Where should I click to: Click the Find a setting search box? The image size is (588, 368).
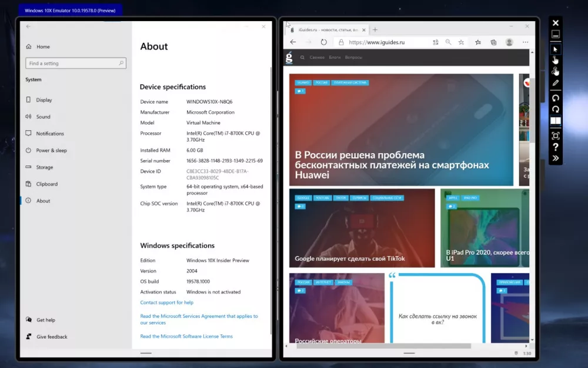pyautogui.click(x=76, y=63)
